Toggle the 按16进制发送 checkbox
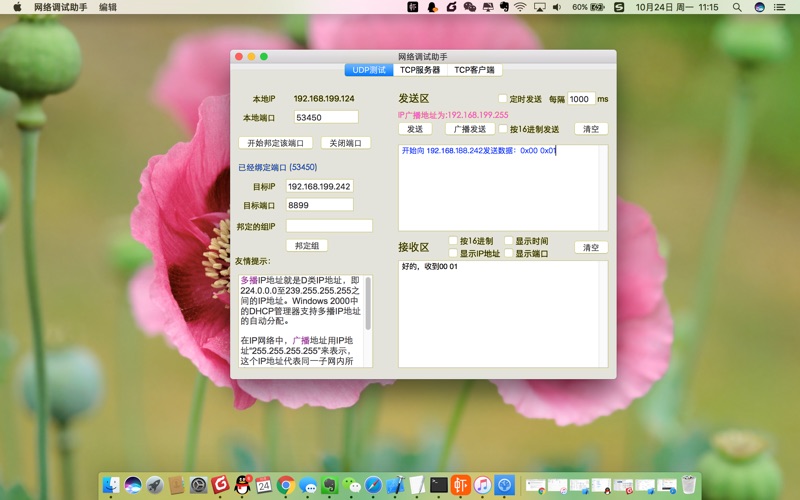The image size is (800, 500). coord(503,129)
